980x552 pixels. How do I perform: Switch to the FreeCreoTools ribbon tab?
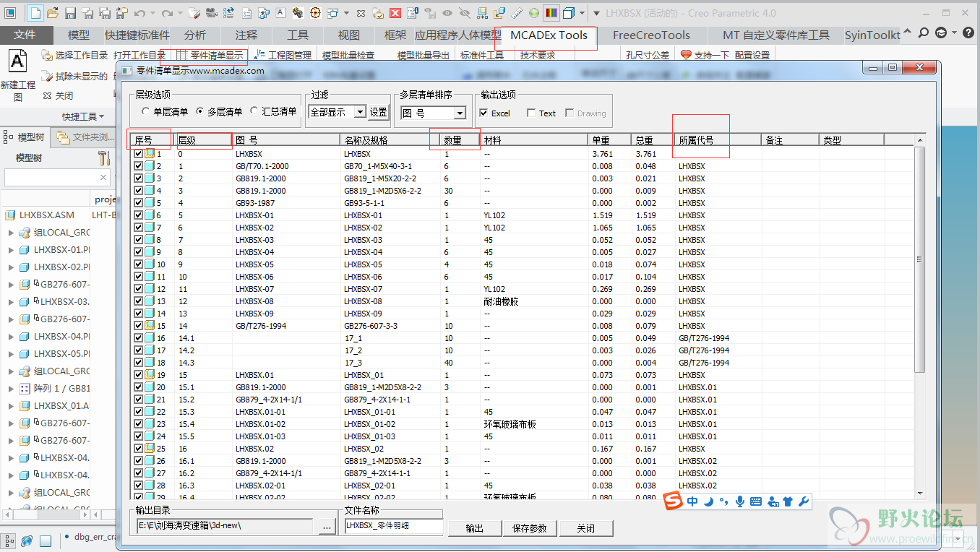pyautogui.click(x=651, y=35)
